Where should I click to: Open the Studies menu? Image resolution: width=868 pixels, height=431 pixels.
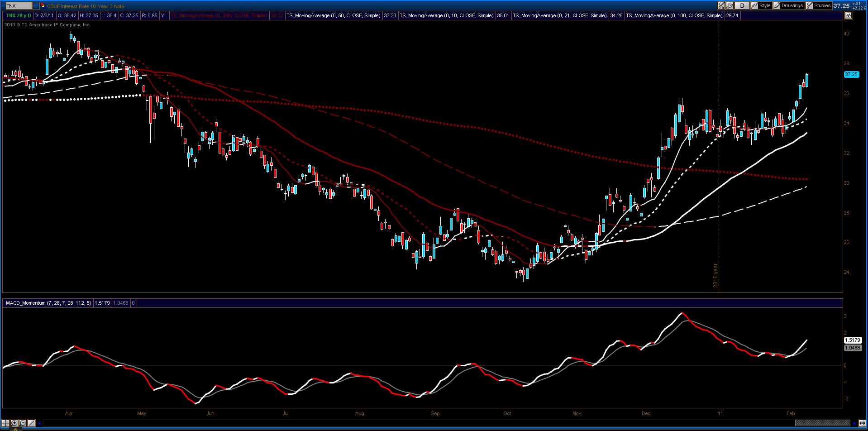point(818,6)
